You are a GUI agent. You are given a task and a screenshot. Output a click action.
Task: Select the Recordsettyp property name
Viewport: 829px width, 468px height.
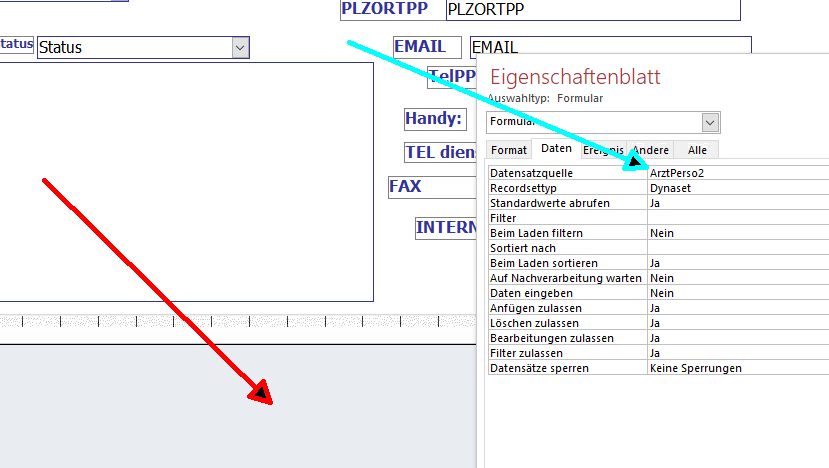pos(567,188)
